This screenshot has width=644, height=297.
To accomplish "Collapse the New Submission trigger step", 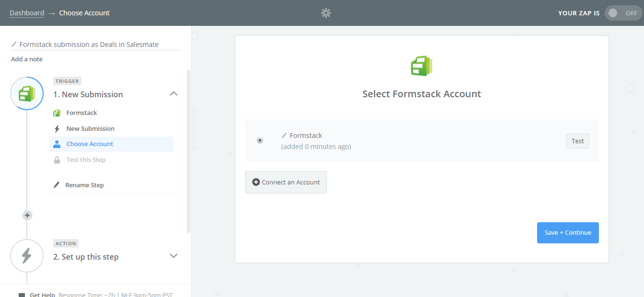I will [x=174, y=94].
